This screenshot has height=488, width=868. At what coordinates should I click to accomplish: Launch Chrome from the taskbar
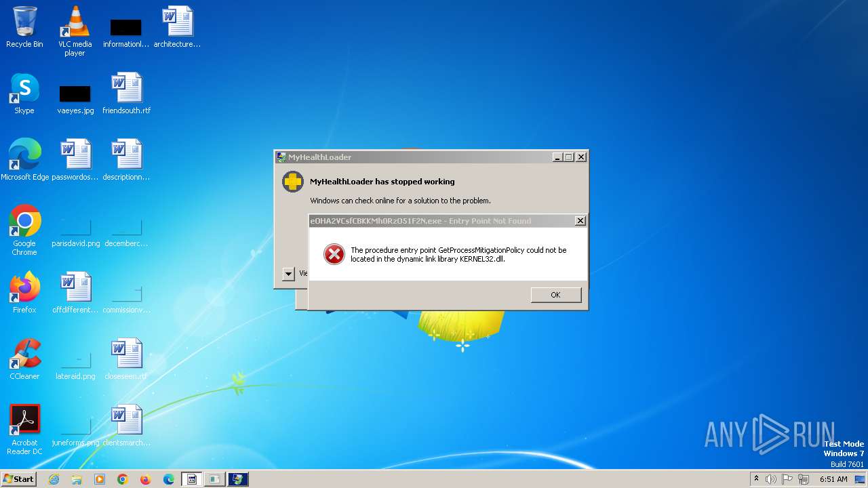123,479
